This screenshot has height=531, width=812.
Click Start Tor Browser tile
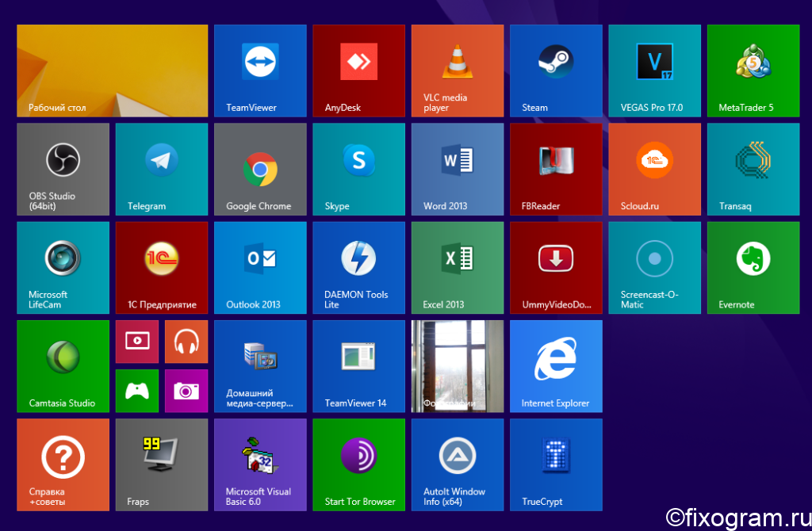pyautogui.click(x=359, y=464)
